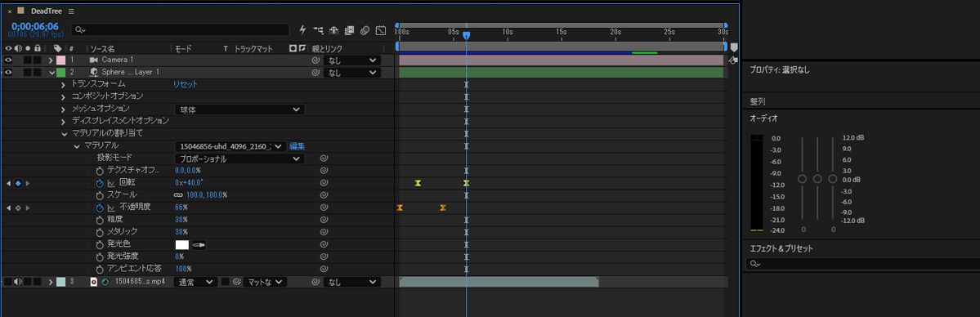Screen dimensions: 980x317
Task: Click the Draft 3D lightning icon
Action: (x=303, y=29)
